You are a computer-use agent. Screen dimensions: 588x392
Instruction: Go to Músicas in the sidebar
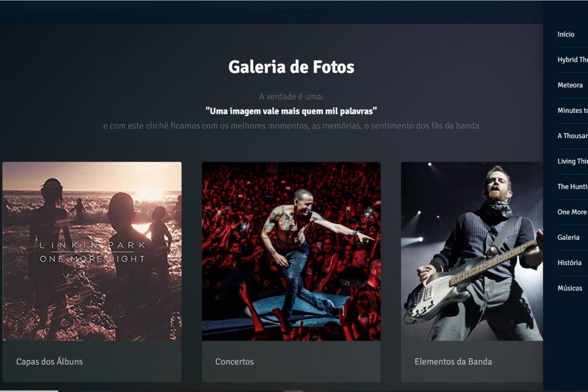570,288
